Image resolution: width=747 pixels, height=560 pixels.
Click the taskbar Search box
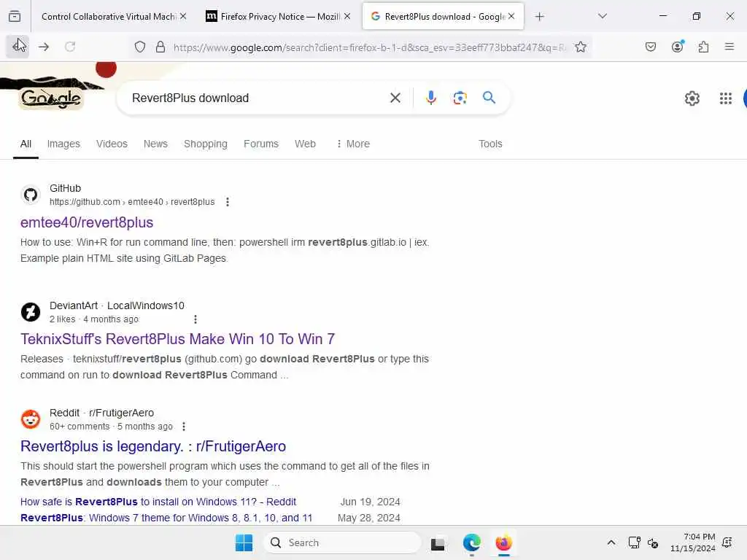point(342,542)
